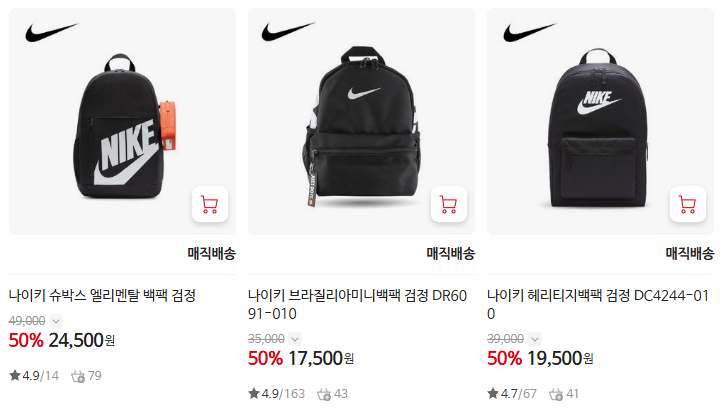Click basket count icon showing 43

pos(324,394)
